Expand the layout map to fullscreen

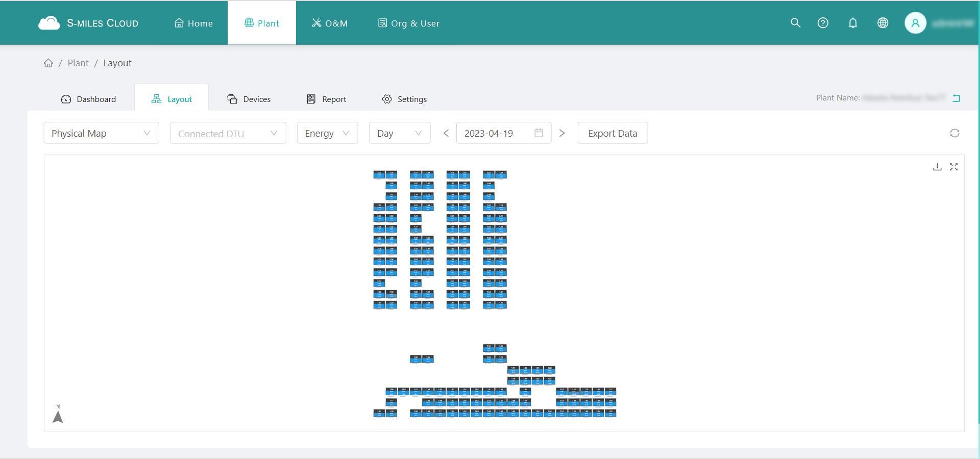coord(953,167)
